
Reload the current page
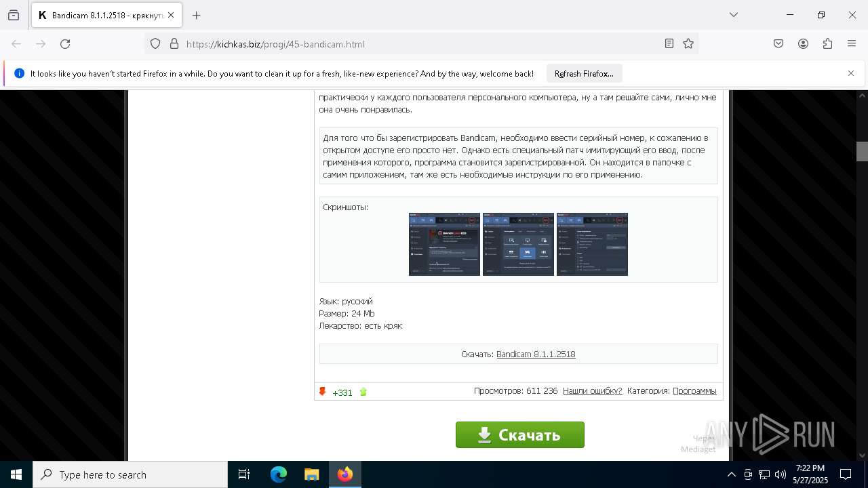(x=65, y=43)
